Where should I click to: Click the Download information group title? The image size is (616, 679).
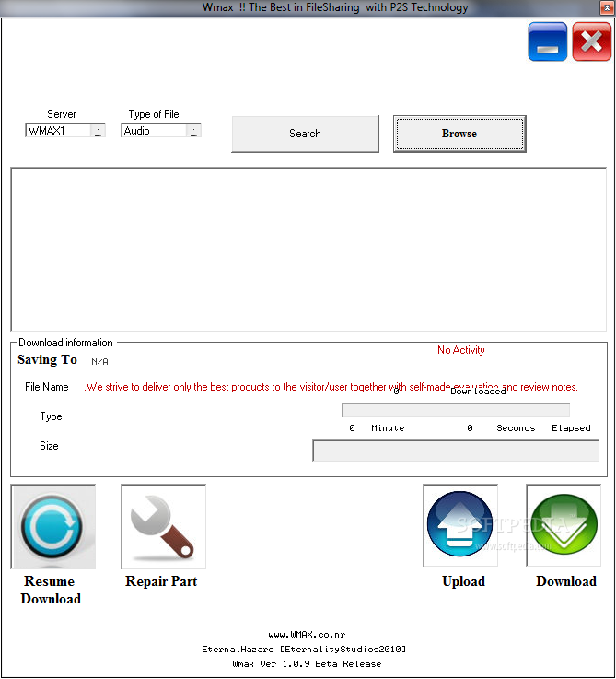click(x=65, y=343)
